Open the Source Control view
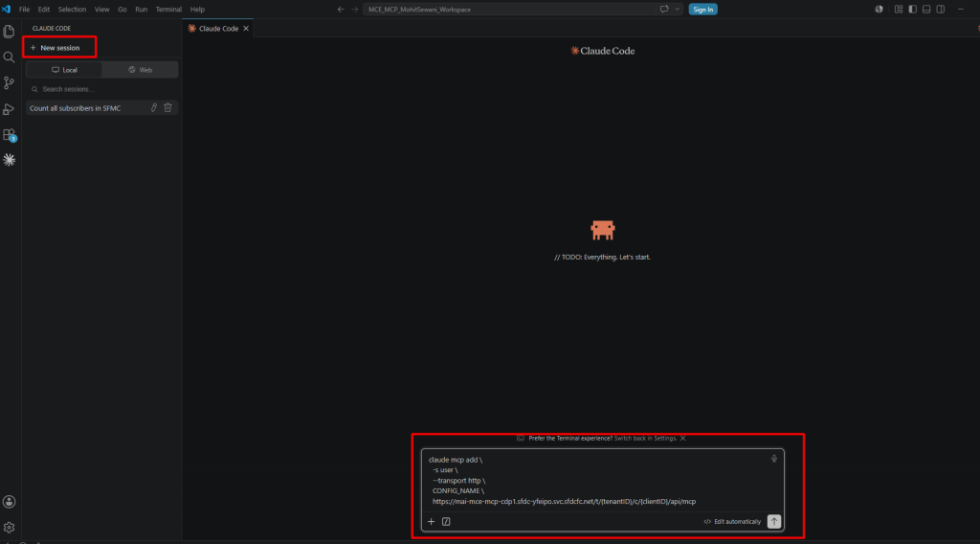Image resolution: width=980 pixels, height=544 pixels. 9,82
